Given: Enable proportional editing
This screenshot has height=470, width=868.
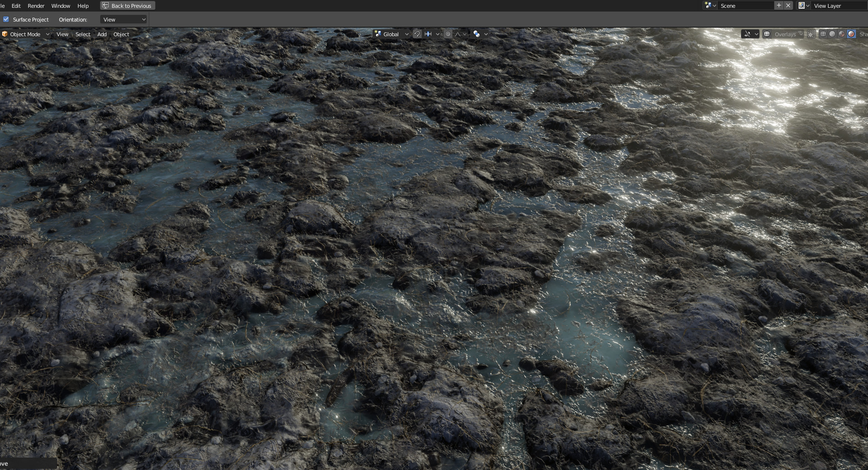Looking at the screenshot, I should (448, 34).
